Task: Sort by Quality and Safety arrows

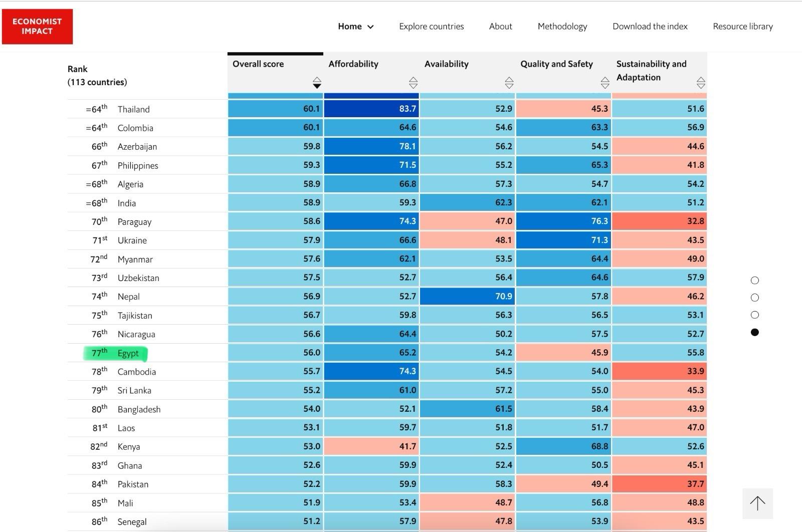Action: pyautogui.click(x=605, y=83)
